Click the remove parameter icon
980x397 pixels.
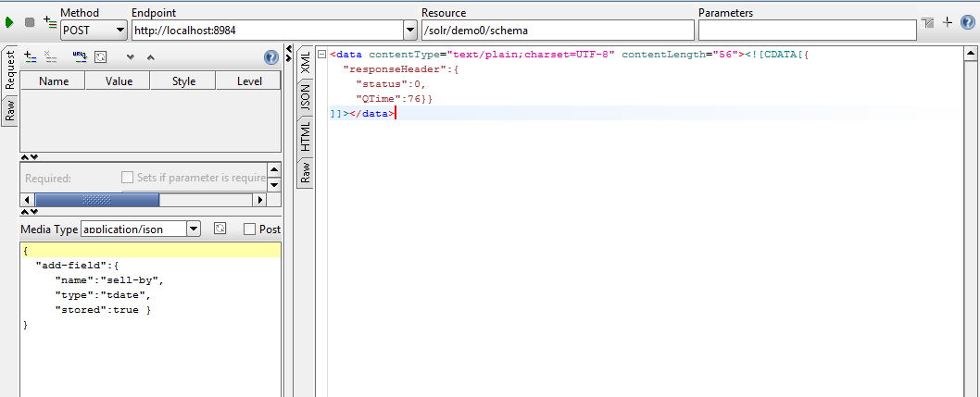click(x=51, y=56)
